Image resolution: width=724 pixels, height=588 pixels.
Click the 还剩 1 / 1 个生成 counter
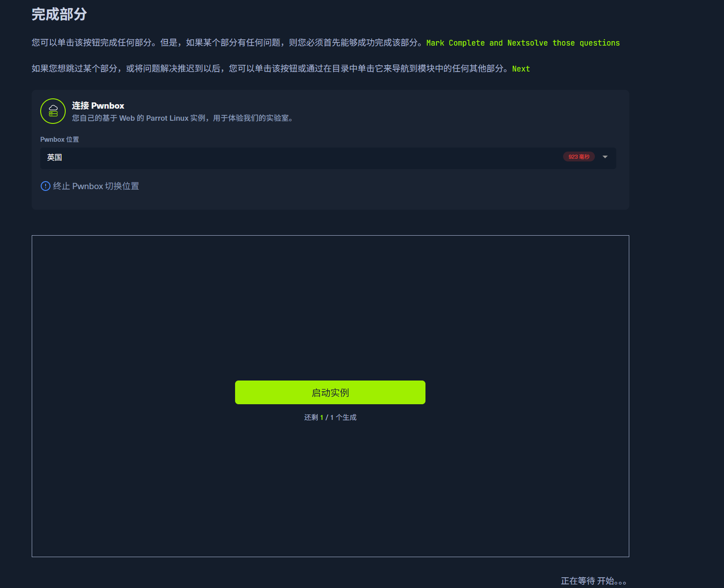(x=330, y=417)
